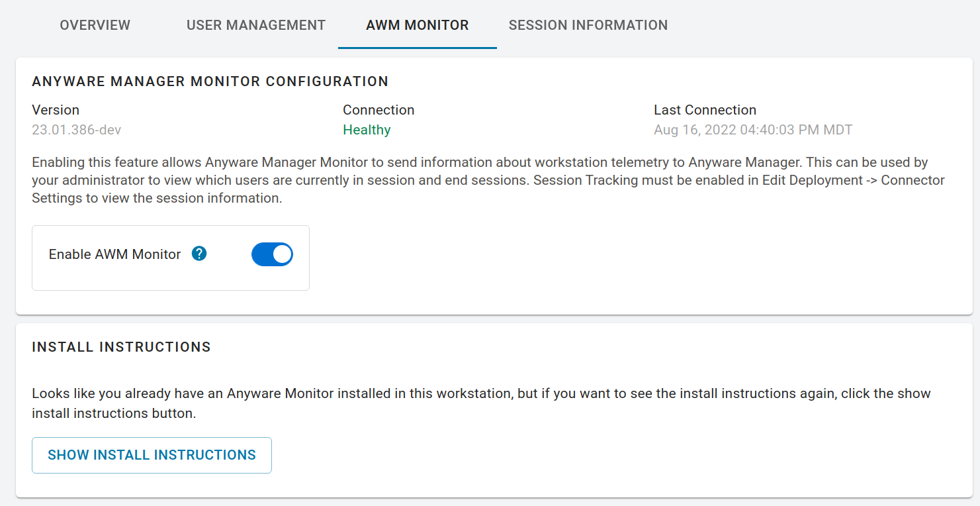Click the Enable AWM Monitor label

click(115, 254)
